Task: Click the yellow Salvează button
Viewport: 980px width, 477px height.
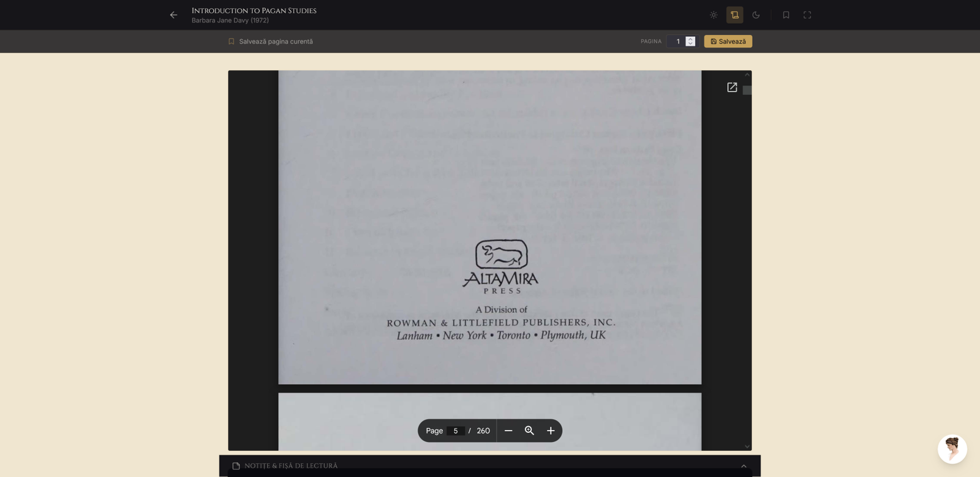Action: (x=728, y=42)
